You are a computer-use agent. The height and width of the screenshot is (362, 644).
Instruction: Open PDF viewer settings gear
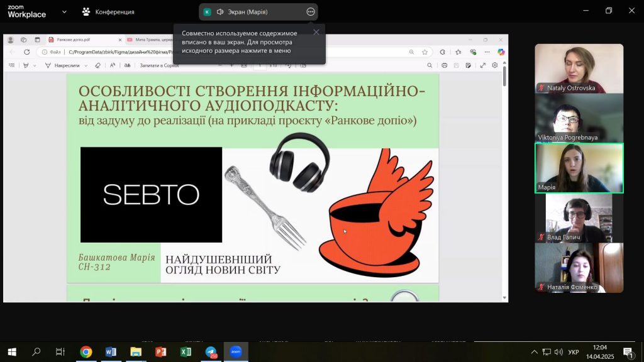pyautogui.click(x=495, y=65)
